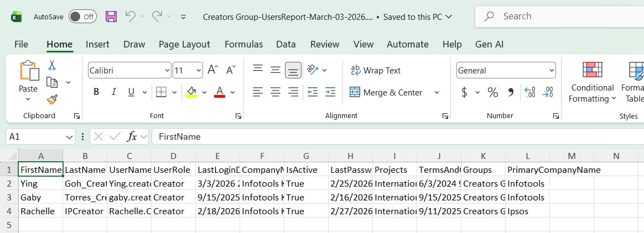
Task: Redo the last action
Action: 157,17
